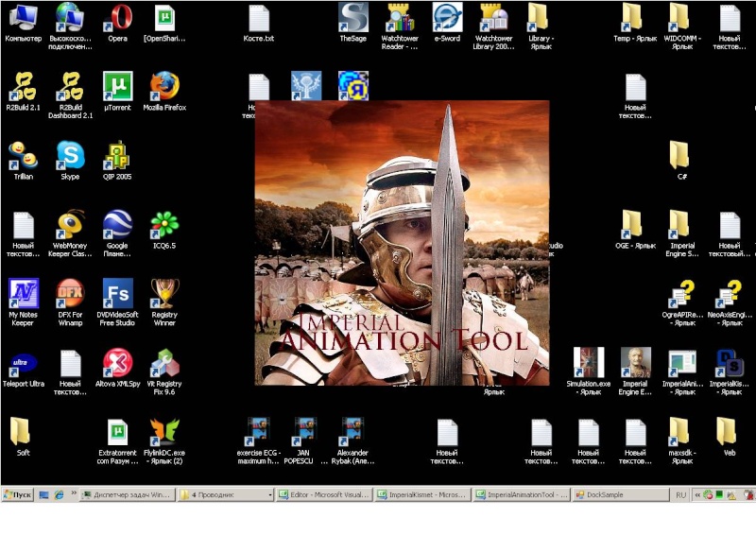
Task: Launch the R2Build 2.1 shortcut
Action: click(23, 92)
